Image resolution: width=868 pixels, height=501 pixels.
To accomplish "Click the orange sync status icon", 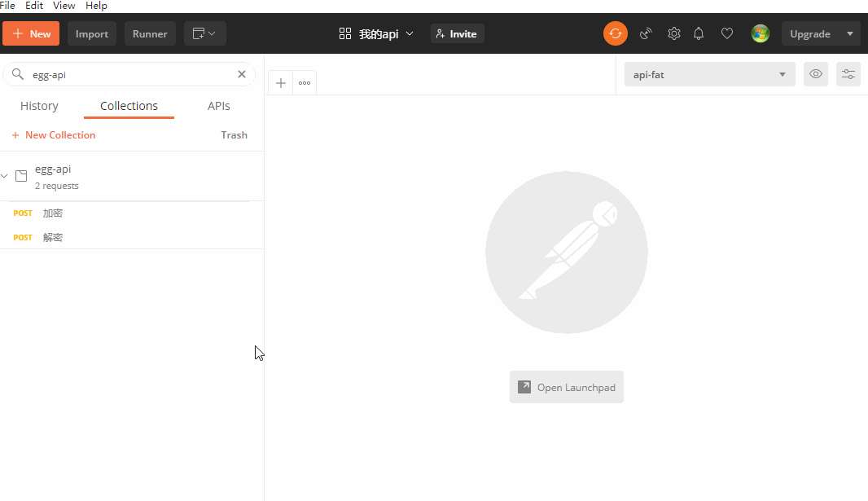I will pyautogui.click(x=615, y=33).
